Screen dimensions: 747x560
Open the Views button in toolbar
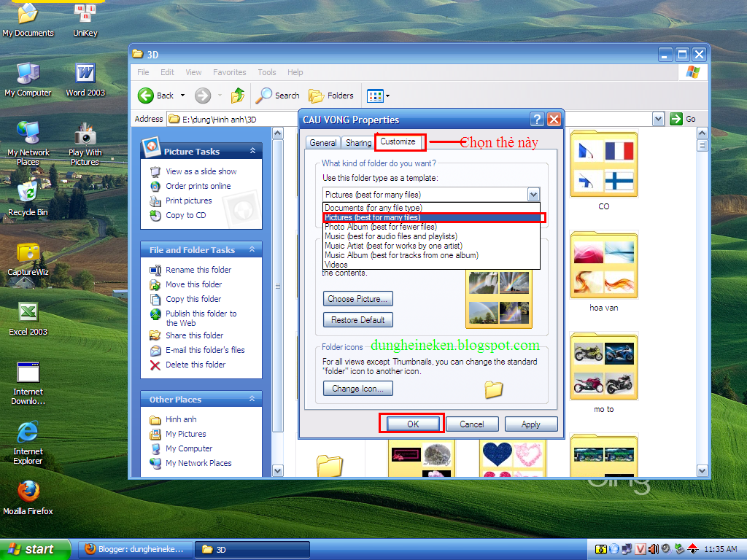click(x=375, y=96)
